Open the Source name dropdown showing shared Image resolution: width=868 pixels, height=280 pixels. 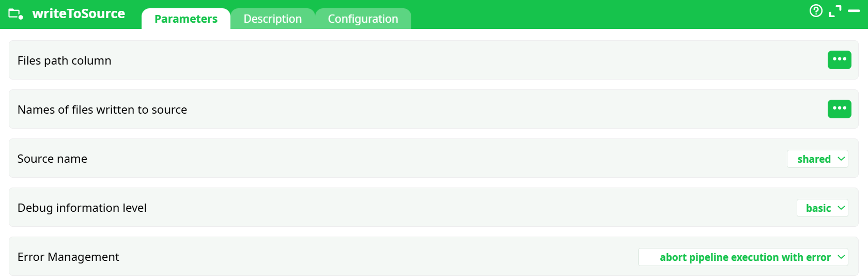point(817,159)
